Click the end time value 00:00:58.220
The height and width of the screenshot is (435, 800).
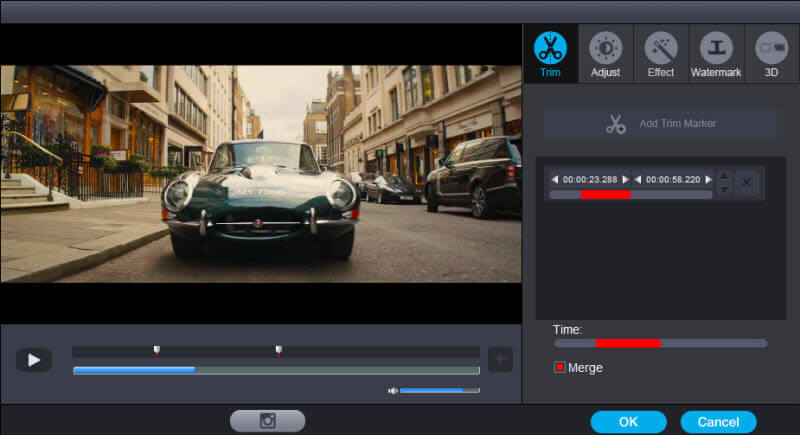point(673,180)
